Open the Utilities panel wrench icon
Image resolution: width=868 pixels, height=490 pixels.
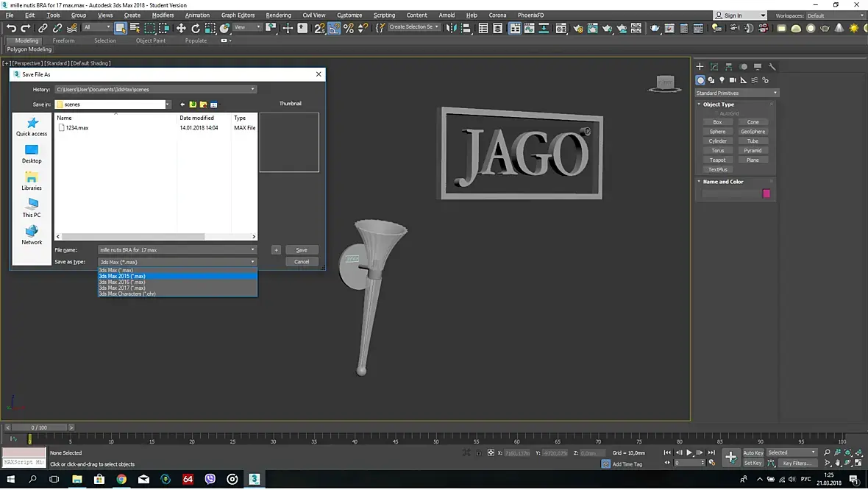tap(772, 66)
